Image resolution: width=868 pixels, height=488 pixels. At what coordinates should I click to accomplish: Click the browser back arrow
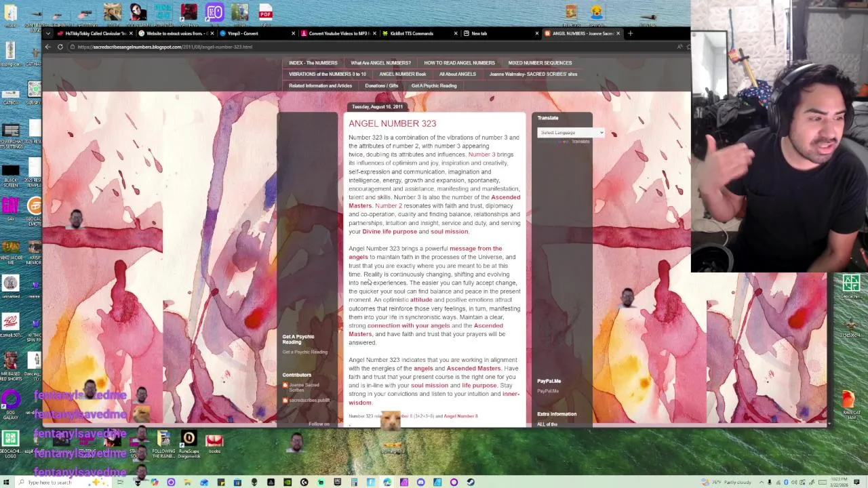click(x=47, y=47)
